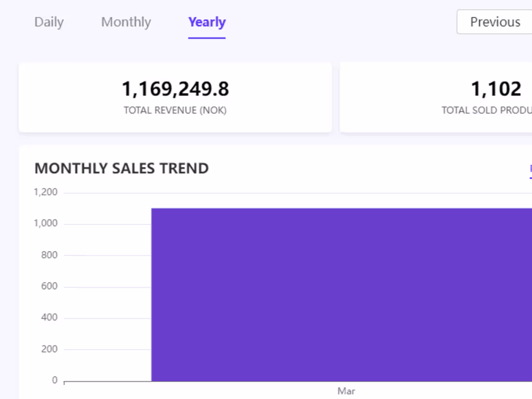Click the purple link beside the chart heading
The width and height of the screenshot is (532, 399).
530,169
